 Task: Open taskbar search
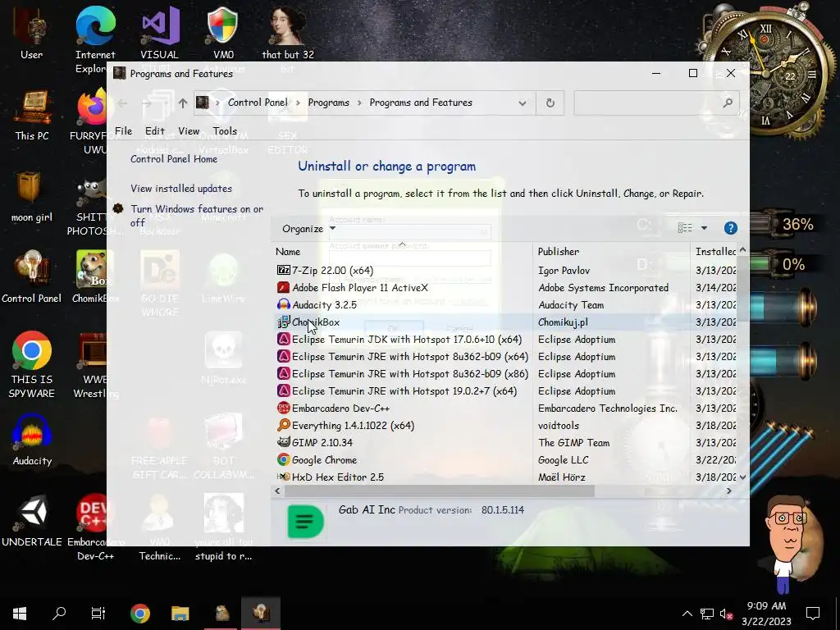[x=59, y=613]
